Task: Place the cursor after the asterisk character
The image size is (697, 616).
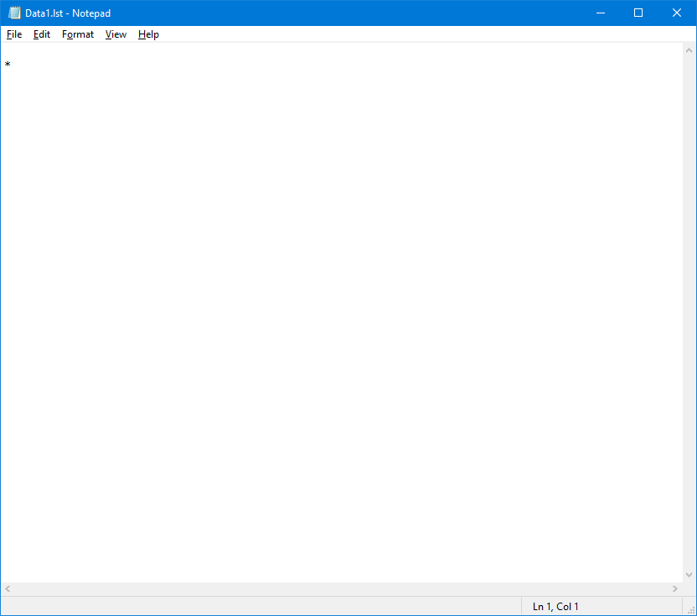Action: pyautogui.click(x=12, y=65)
